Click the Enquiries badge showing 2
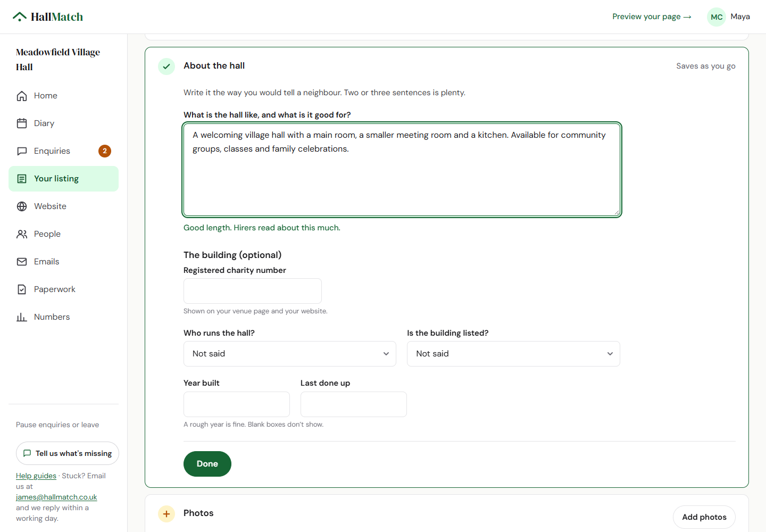The image size is (766, 532). pos(105,151)
